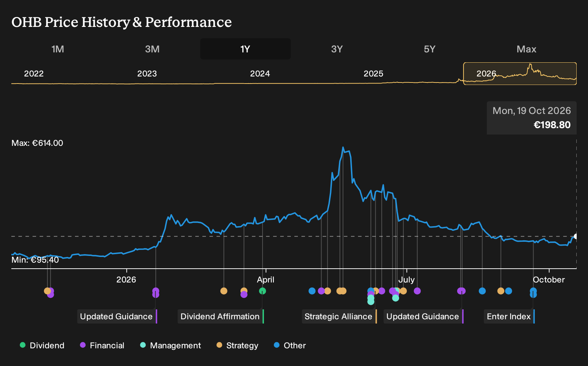Click the Min: €95.40 label
The width and height of the screenshot is (588, 366).
click(x=35, y=260)
